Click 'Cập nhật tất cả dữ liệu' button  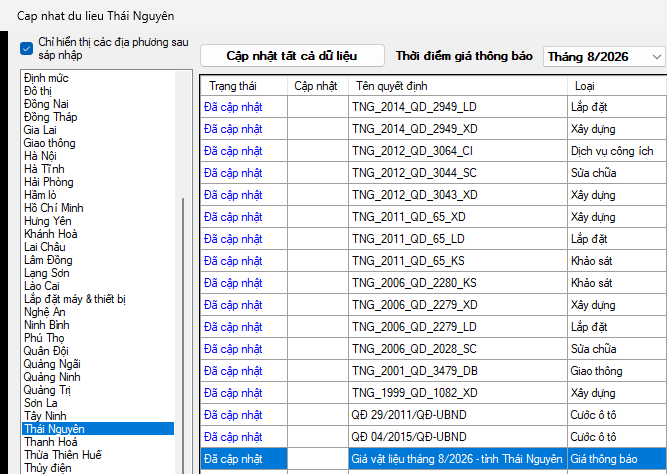pos(292,56)
